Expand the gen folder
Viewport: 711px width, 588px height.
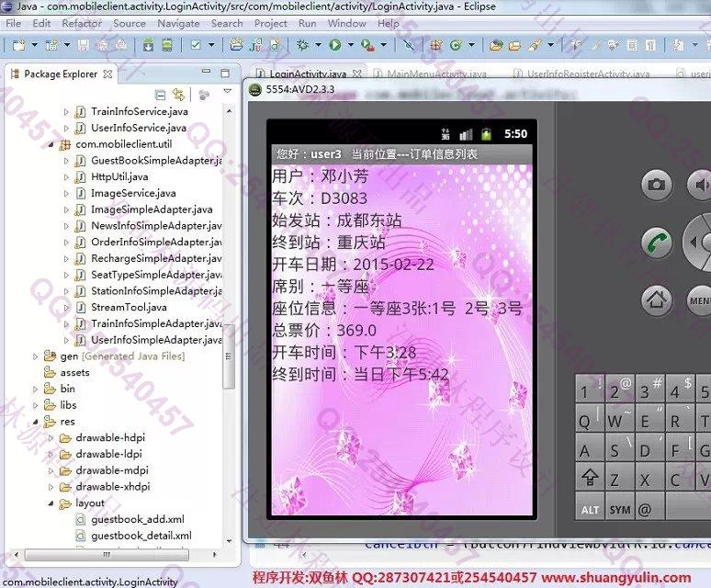click(x=36, y=356)
